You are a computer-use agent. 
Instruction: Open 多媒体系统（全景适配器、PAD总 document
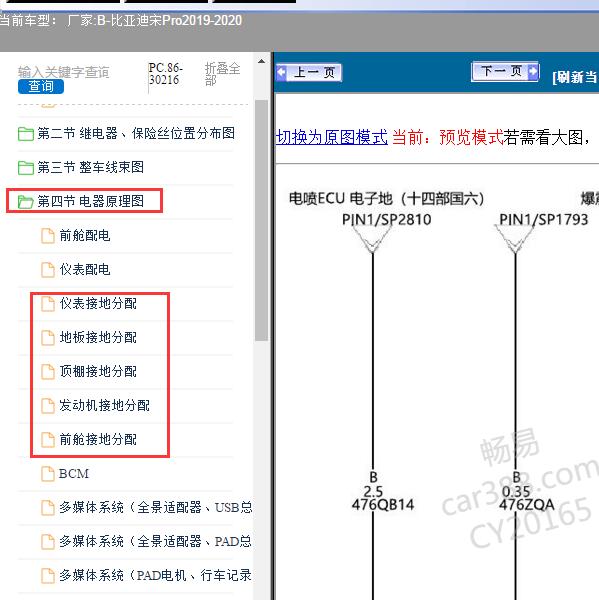pos(155,542)
